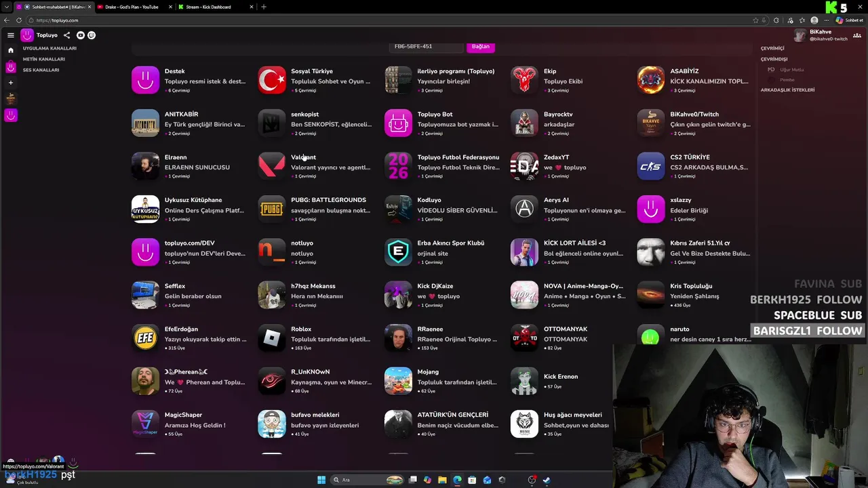868x488 pixels.
Task: Add a new community with the sidebar plus
Action: point(11,83)
